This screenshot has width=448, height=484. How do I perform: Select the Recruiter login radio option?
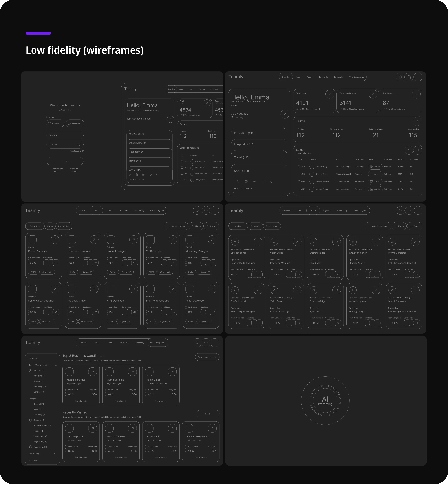coord(49,123)
